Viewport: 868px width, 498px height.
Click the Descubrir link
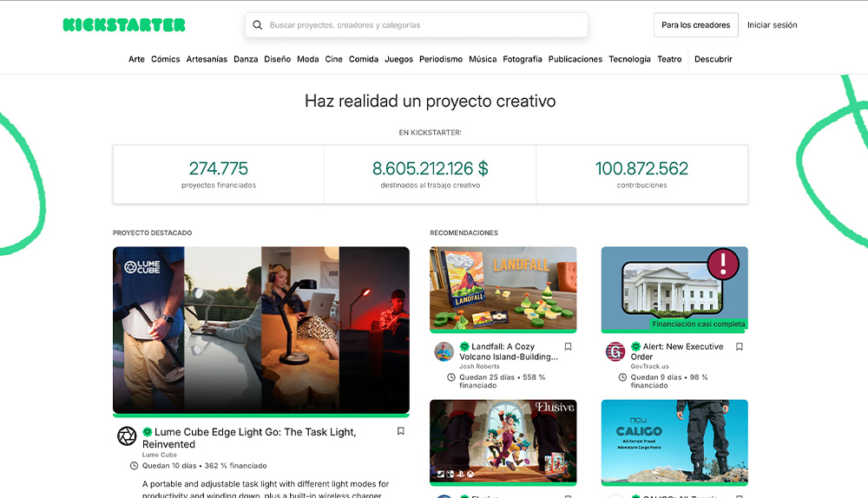[x=713, y=59]
